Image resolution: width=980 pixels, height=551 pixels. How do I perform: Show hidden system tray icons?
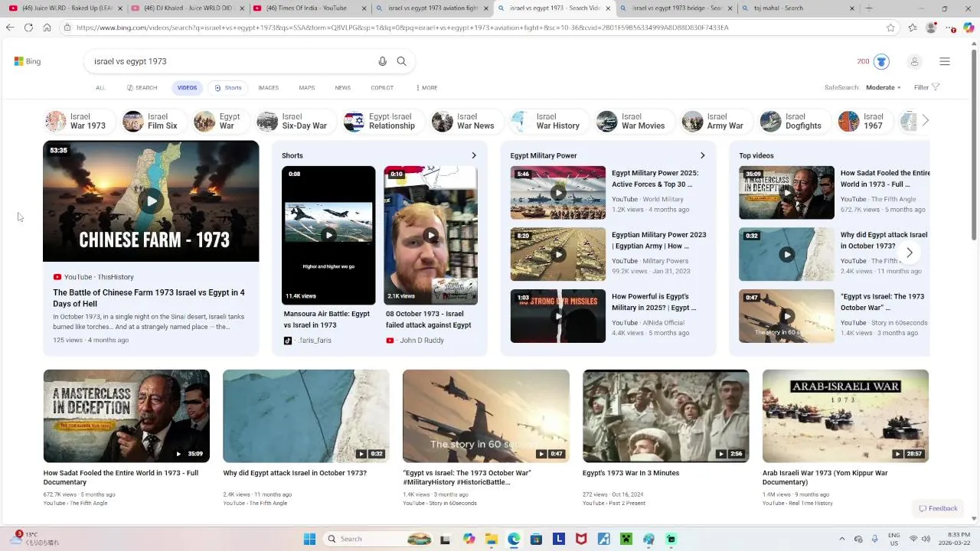pyautogui.click(x=841, y=539)
